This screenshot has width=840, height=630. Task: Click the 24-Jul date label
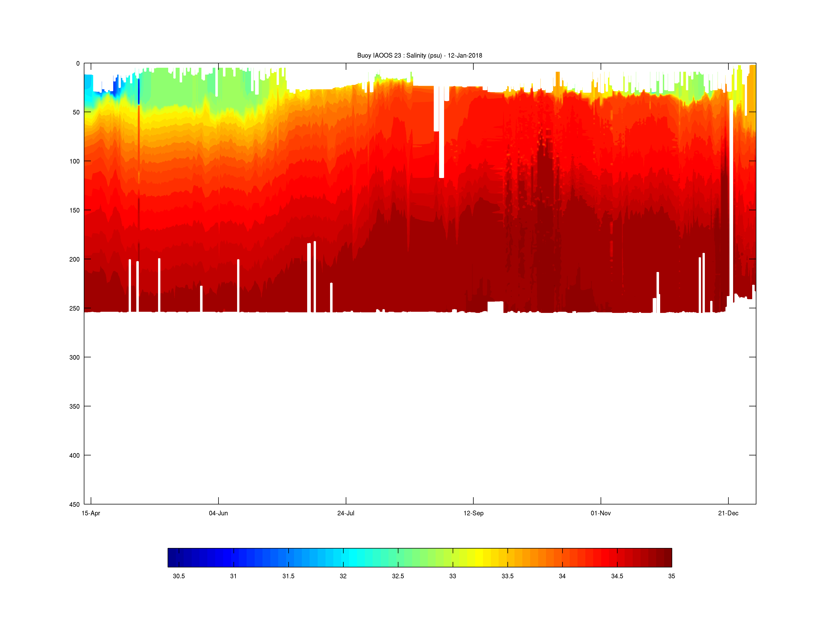(346, 513)
